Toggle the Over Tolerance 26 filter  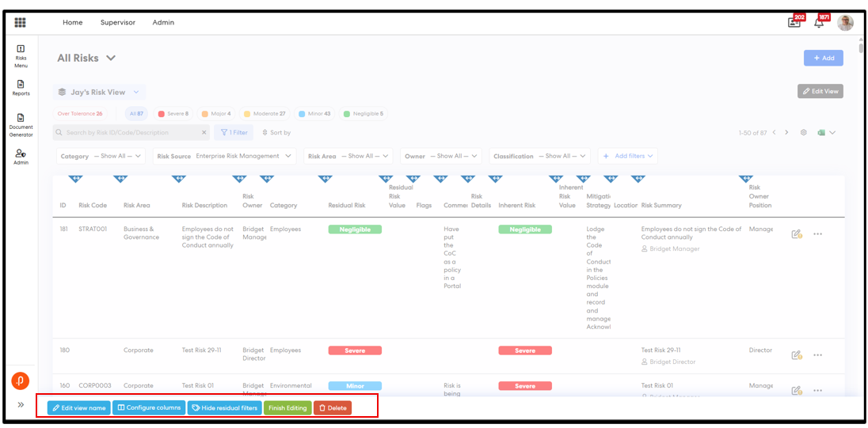pyautogui.click(x=80, y=114)
